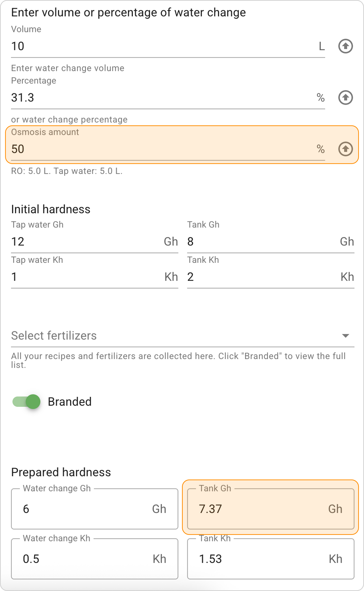Open the Select fertilizers field
Image resolution: width=364 pixels, height=591 pixels.
click(x=183, y=336)
